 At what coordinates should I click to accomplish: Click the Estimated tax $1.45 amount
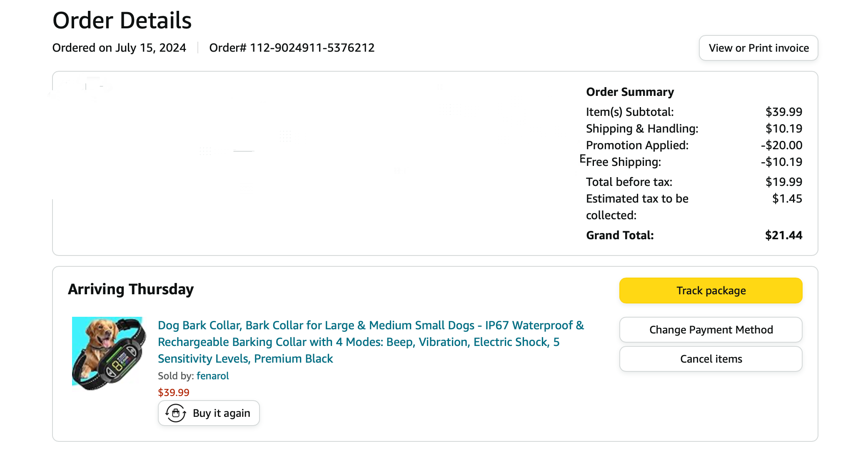787,199
